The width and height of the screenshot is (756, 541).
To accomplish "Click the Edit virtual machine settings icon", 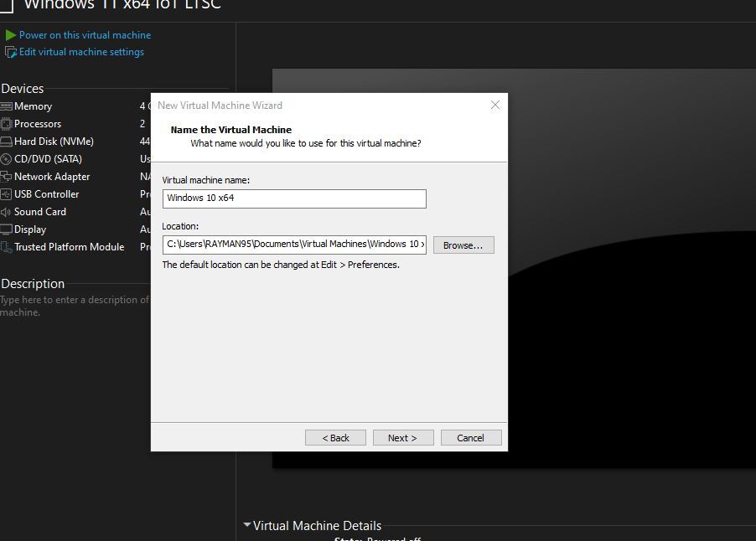I will coord(11,52).
